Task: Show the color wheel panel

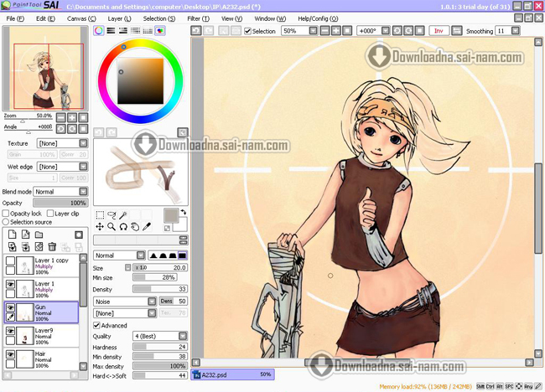Action: [99, 30]
